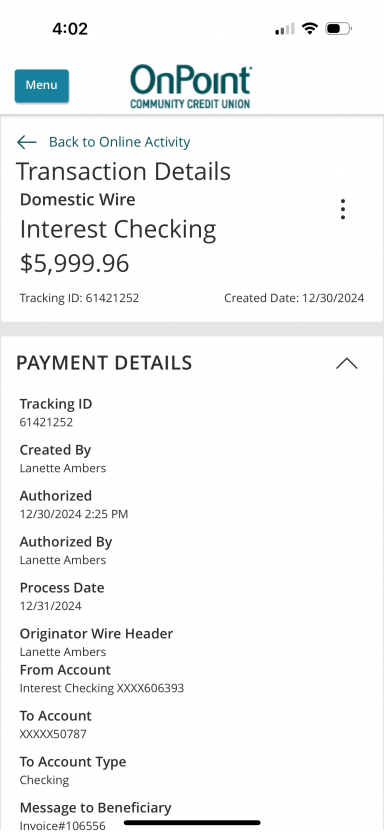Tap the Created Date 12/30/2024 text
Viewport: 384px width, 833px height.
tap(294, 298)
